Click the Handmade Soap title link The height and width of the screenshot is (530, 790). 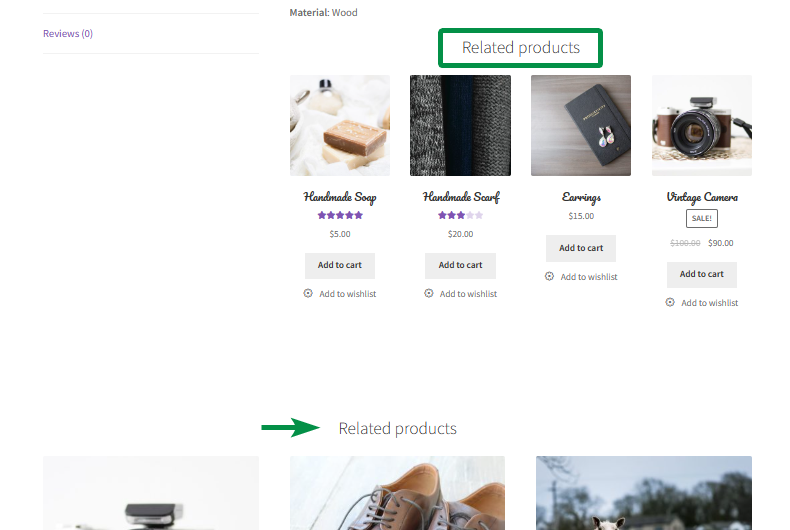pos(340,197)
